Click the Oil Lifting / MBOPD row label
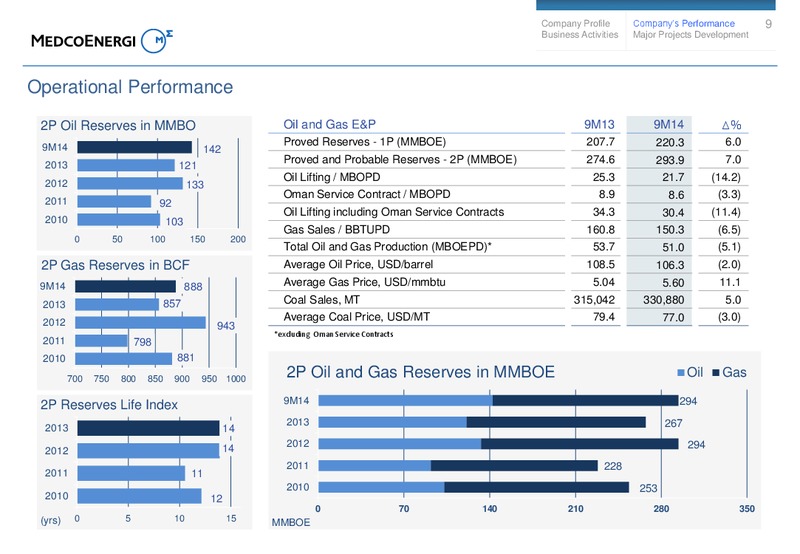800x554 pixels. pos(332,177)
